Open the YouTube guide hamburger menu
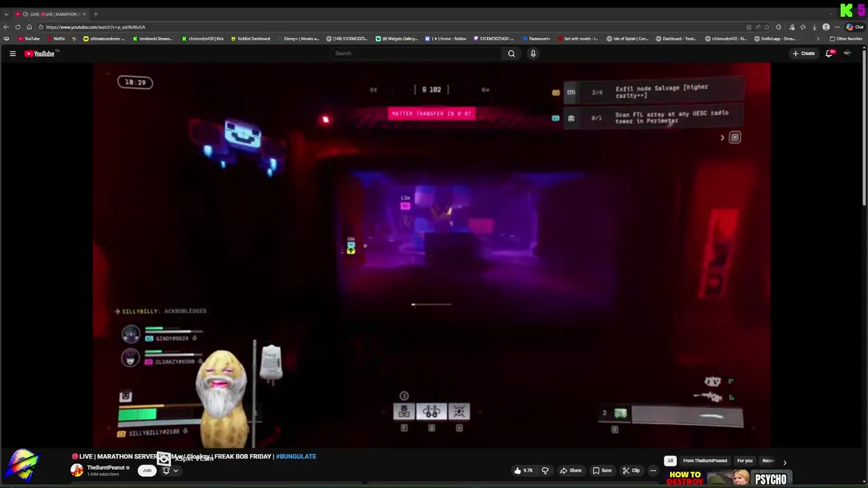868x488 pixels. [x=12, y=54]
